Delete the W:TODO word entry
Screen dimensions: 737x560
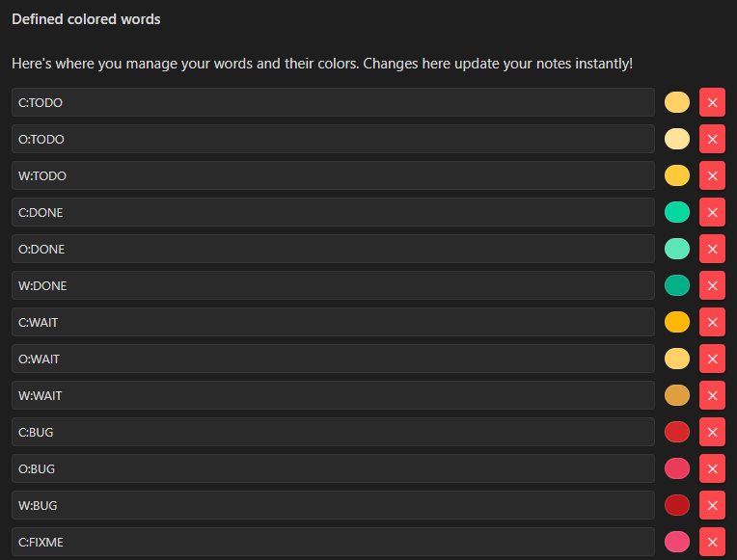tap(712, 175)
